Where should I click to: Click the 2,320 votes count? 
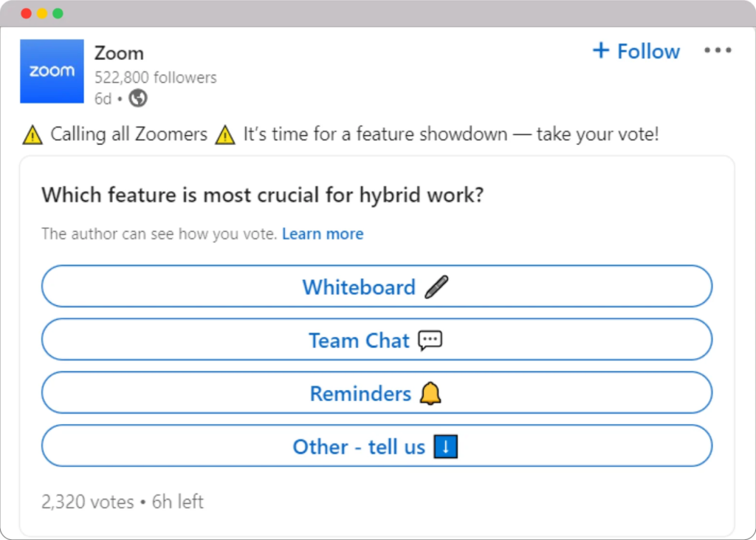click(x=87, y=502)
